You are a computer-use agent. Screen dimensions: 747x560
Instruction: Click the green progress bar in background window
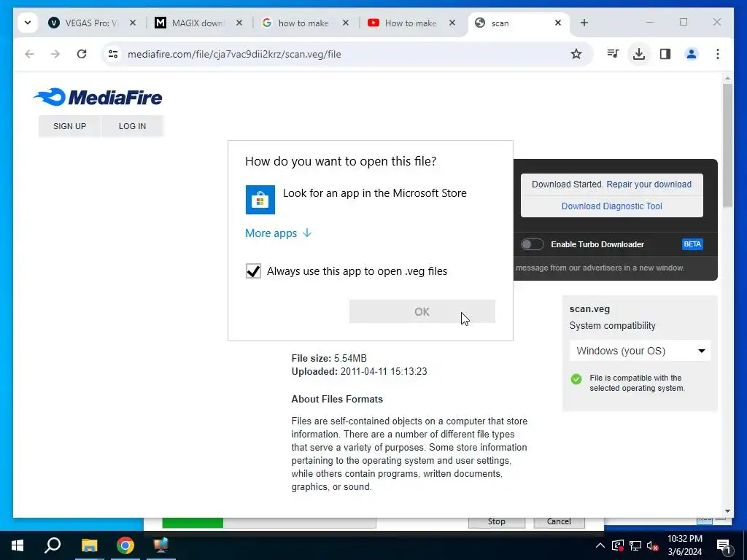pyautogui.click(x=193, y=522)
